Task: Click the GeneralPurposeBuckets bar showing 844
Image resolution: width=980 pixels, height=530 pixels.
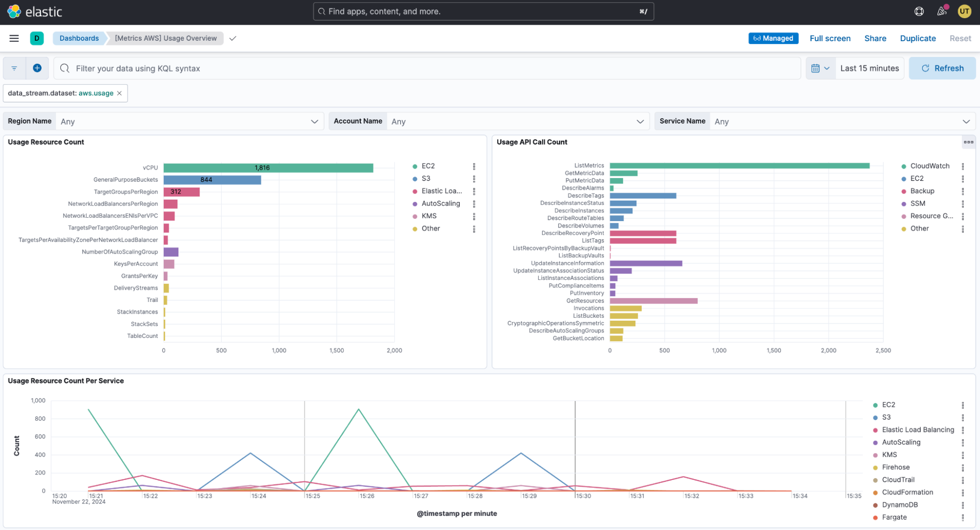Action: pos(212,180)
